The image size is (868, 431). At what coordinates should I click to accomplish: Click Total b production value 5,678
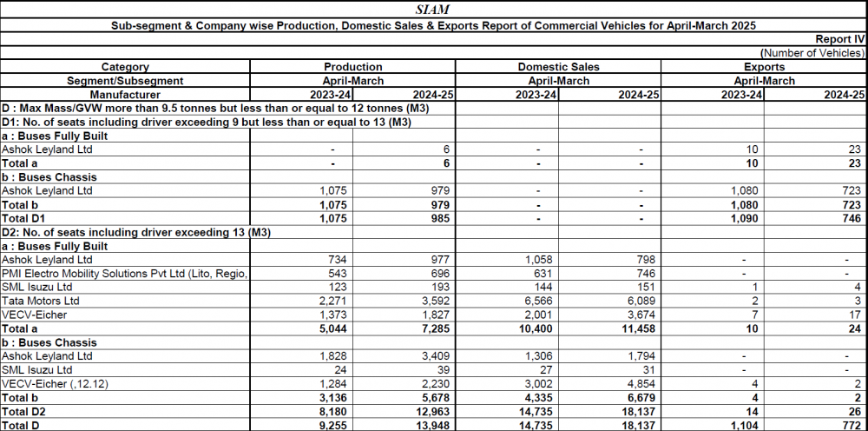click(437, 398)
